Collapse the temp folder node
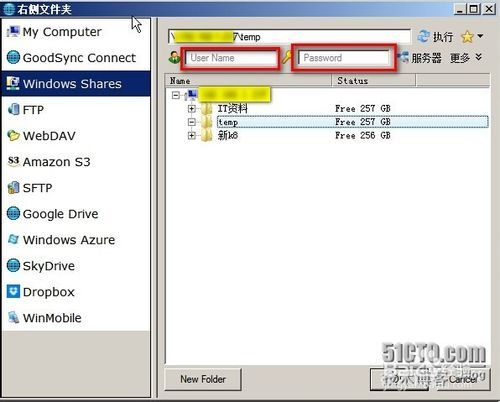The height and width of the screenshot is (402, 500). tap(191, 122)
